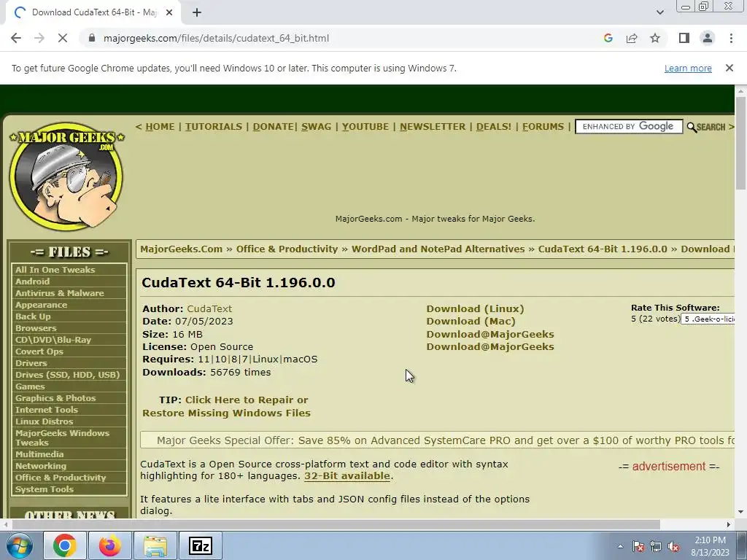Open Chrome three-dot menu
Viewport: 747px width, 560px height.
coord(731,38)
